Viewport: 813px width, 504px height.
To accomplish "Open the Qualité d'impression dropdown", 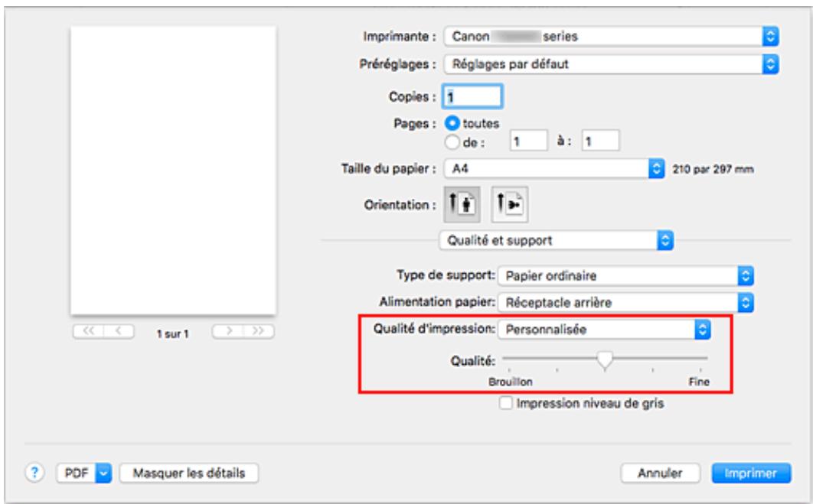I will [x=604, y=330].
